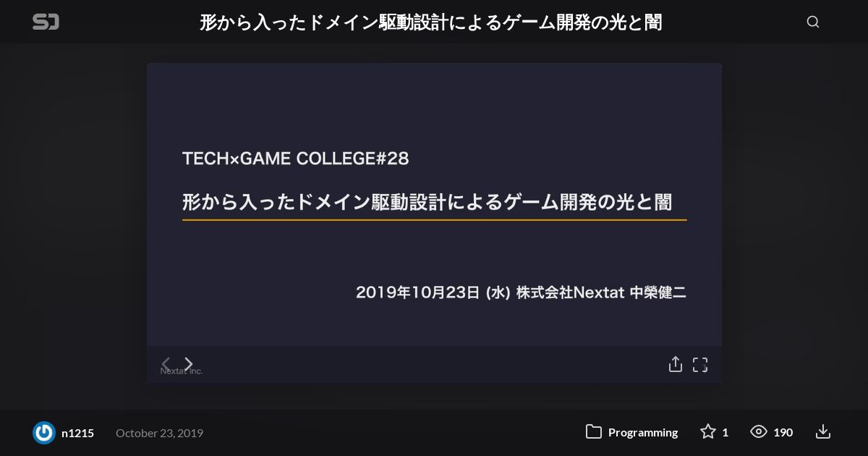Click the deck title in the top header
The height and width of the screenshot is (456, 868).
click(431, 22)
